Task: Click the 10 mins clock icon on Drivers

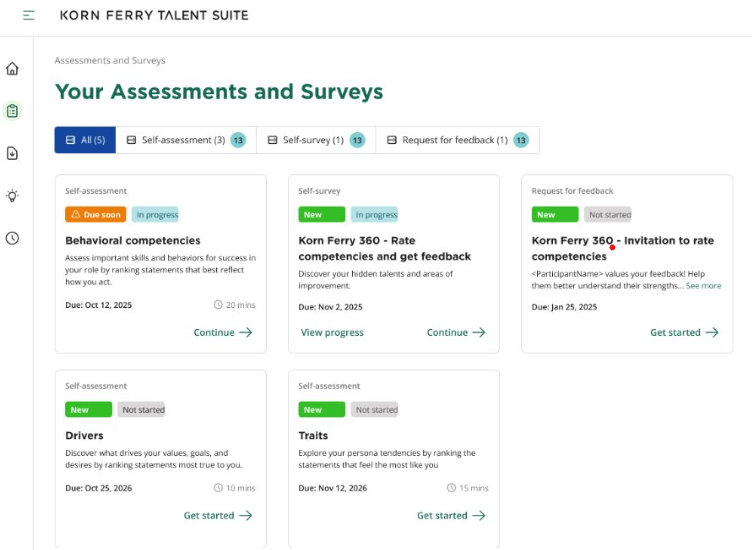Action: coord(218,488)
